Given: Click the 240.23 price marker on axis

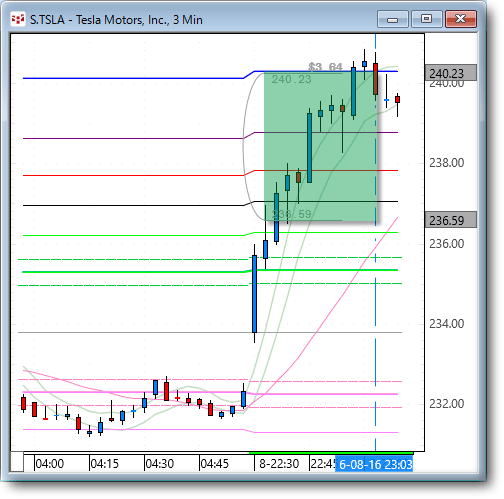Looking at the screenshot, I should point(451,73).
